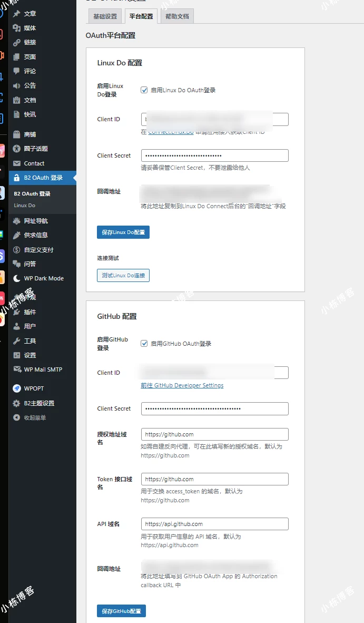
Task: Click the envelope icon beside Contact
Action: (17, 163)
